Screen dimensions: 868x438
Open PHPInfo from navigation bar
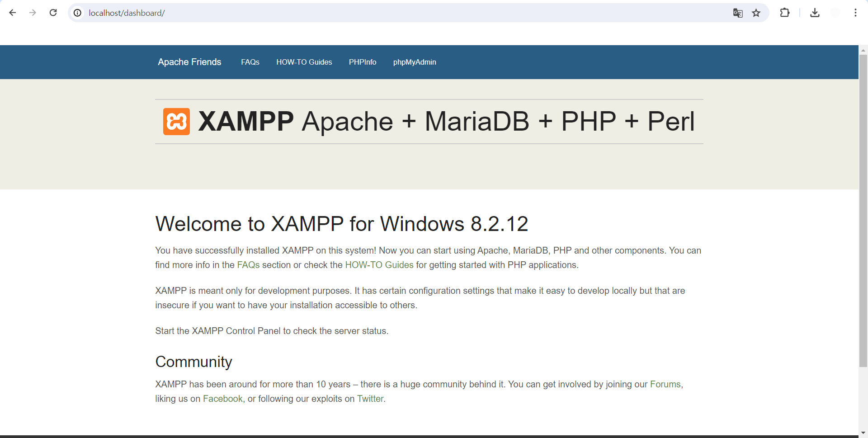point(363,62)
